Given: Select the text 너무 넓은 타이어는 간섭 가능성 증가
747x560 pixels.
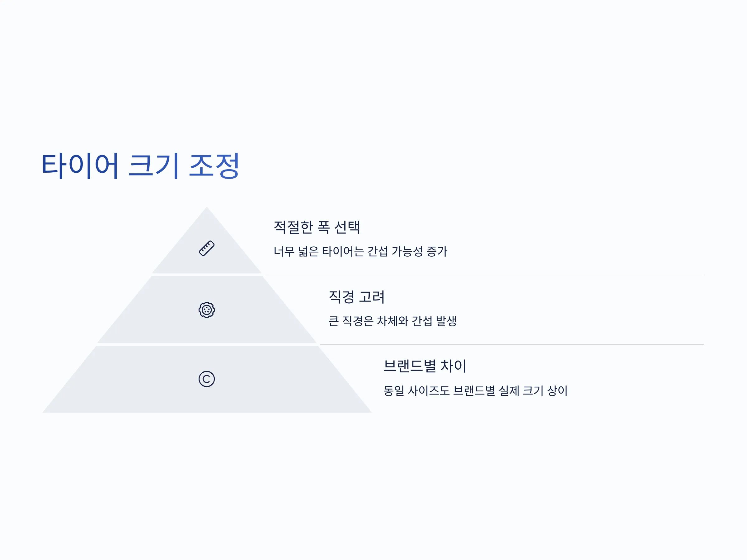Looking at the screenshot, I should coord(360,251).
